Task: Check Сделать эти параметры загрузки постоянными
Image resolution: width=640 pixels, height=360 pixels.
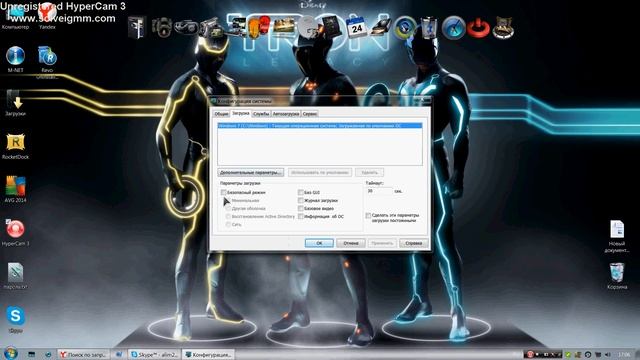Action: (368, 215)
